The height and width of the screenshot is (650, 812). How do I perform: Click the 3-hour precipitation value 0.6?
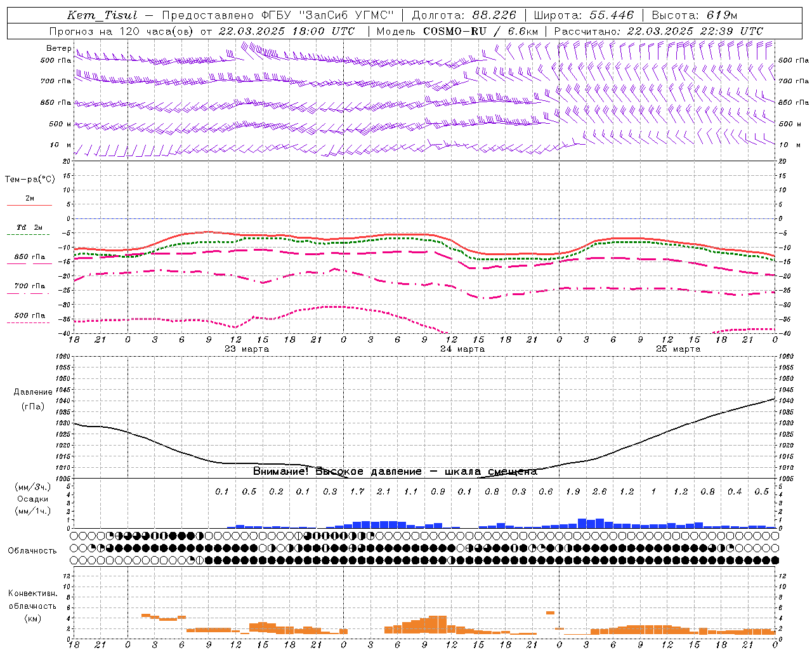point(546,491)
